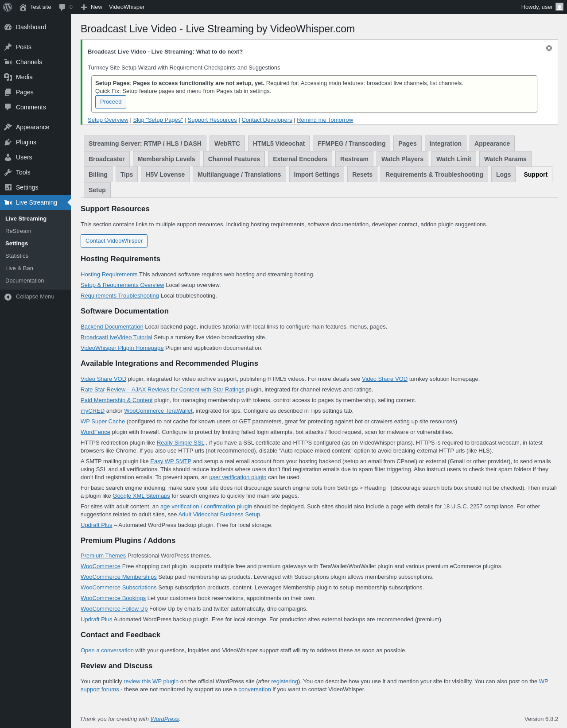
Task: Click the Dashboard gauge icon
Action: (x=8, y=27)
